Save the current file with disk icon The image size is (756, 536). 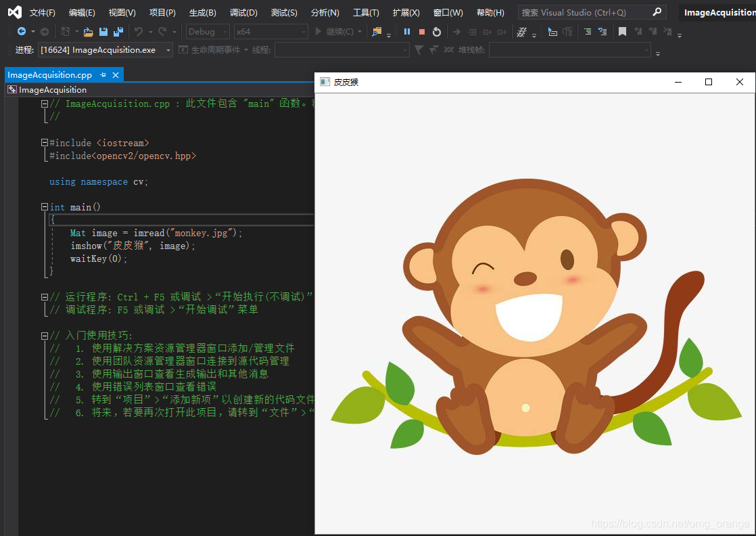[103, 32]
